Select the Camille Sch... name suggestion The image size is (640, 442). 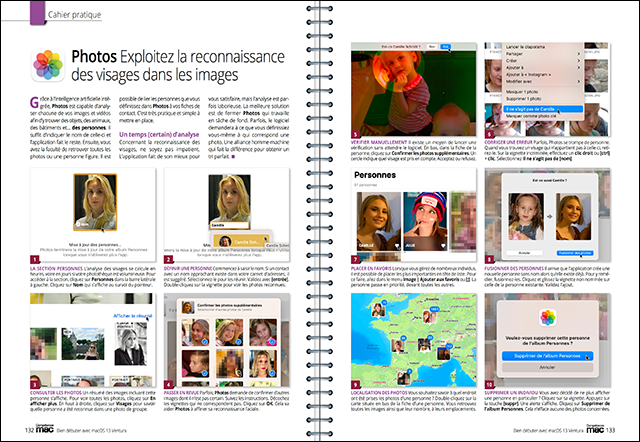(246, 241)
